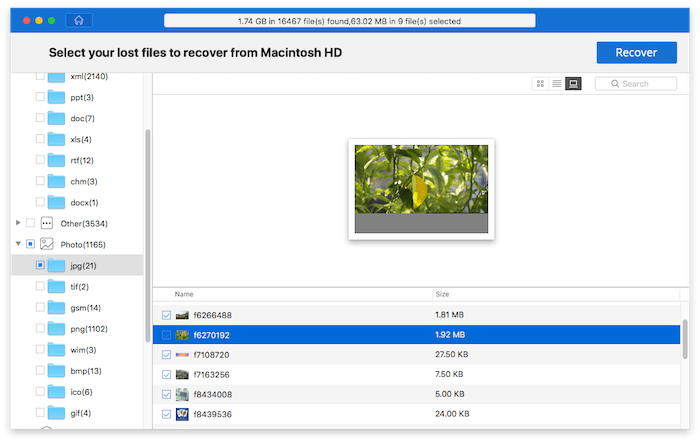Click thumbnail icon of file f8439536

coord(182,414)
